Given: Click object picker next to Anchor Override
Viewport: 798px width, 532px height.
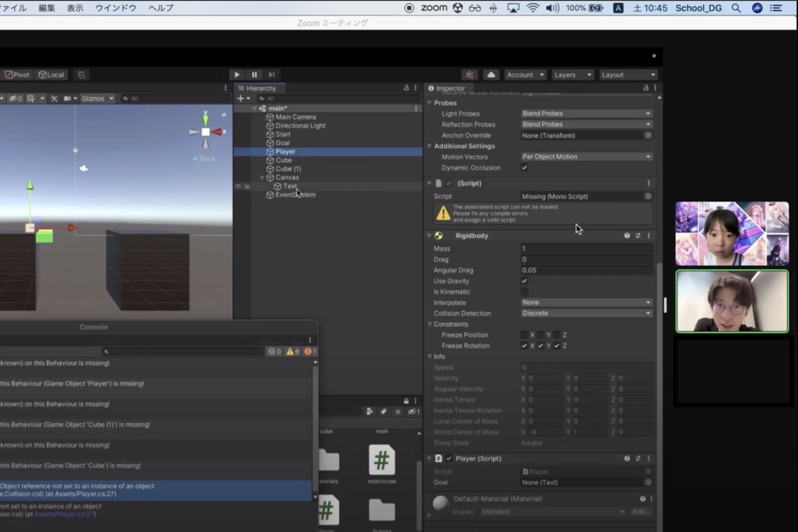Looking at the screenshot, I should pyautogui.click(x=648, y=135).
